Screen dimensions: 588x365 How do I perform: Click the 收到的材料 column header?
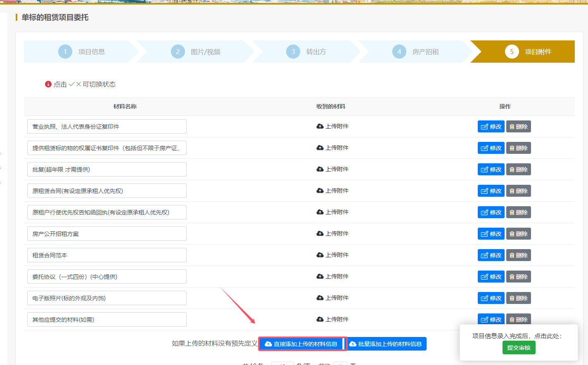[330, 106]
